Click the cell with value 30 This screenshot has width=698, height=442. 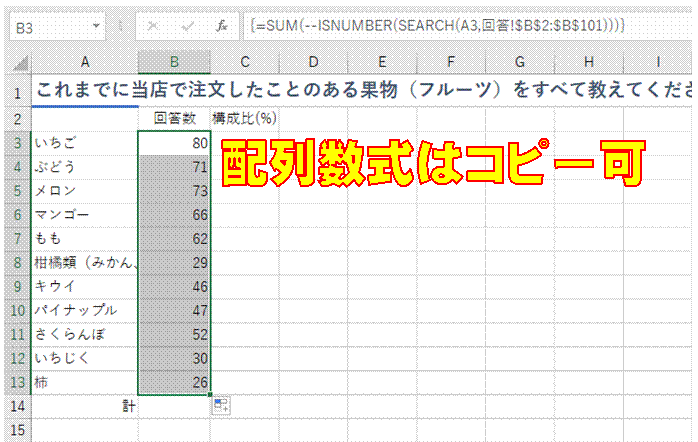pyautogui.click(x=174, y=358)
